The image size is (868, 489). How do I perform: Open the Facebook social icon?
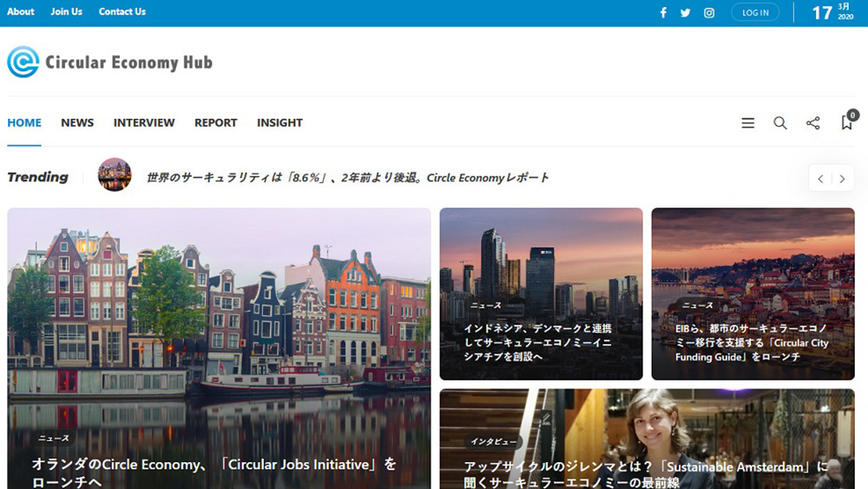[663, 13]
